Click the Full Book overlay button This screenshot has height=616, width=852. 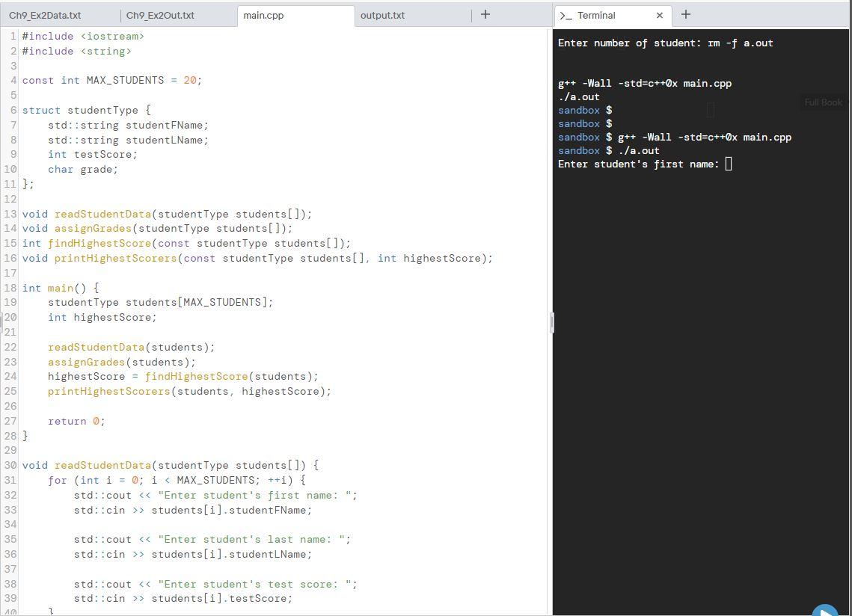(x=823, y=102)
